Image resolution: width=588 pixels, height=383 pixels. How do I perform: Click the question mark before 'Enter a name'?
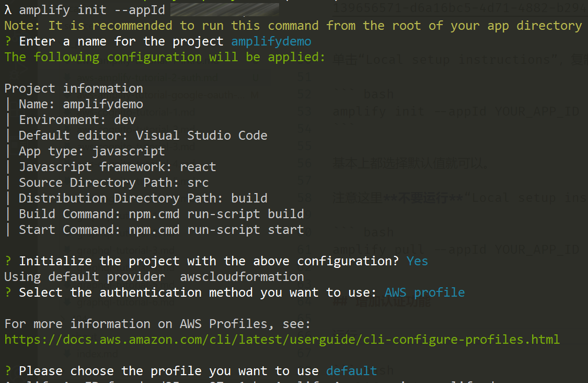point(8,41)
